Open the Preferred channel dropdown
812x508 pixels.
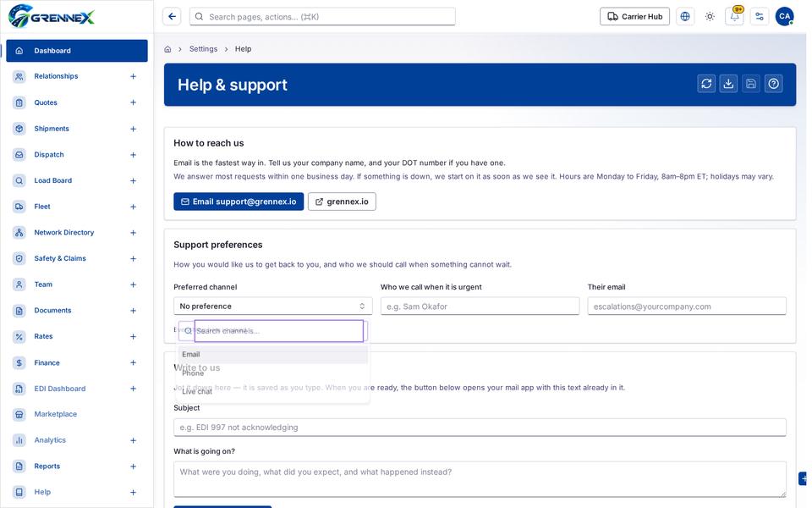pyautogui.click(x=273, y=306)
